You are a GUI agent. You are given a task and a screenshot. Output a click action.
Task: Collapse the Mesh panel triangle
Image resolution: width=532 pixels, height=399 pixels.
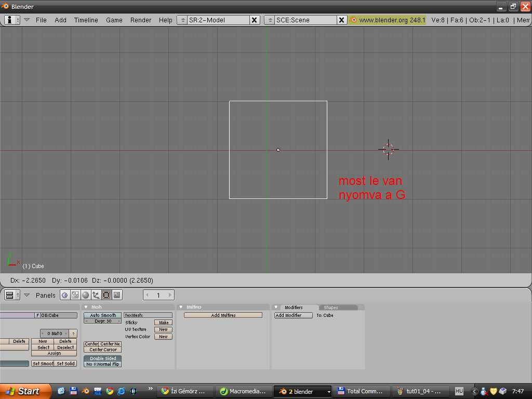click(x=86, y=308)
